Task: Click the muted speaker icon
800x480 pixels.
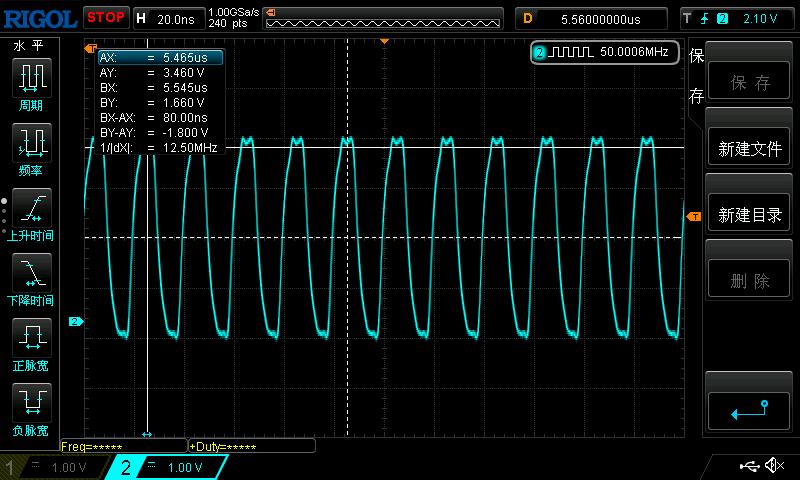Action: click(773, 466)
